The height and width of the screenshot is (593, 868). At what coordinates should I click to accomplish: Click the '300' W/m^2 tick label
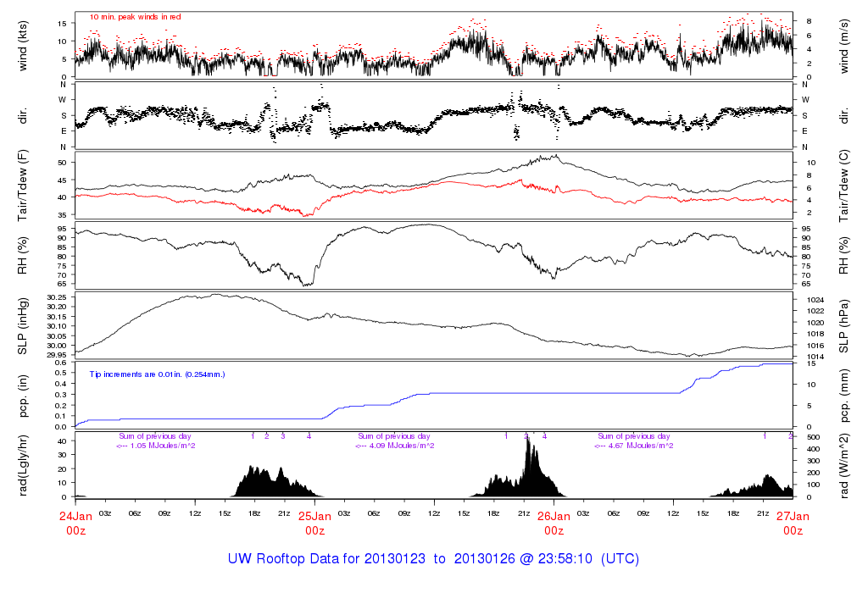coord(813,461)
